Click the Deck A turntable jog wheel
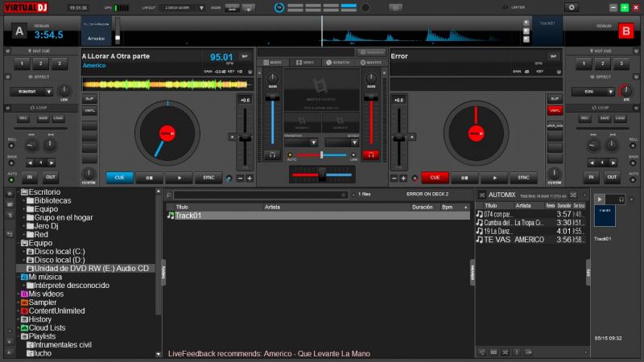The width and height of the screenshot is (644, 362). (167, 134)
